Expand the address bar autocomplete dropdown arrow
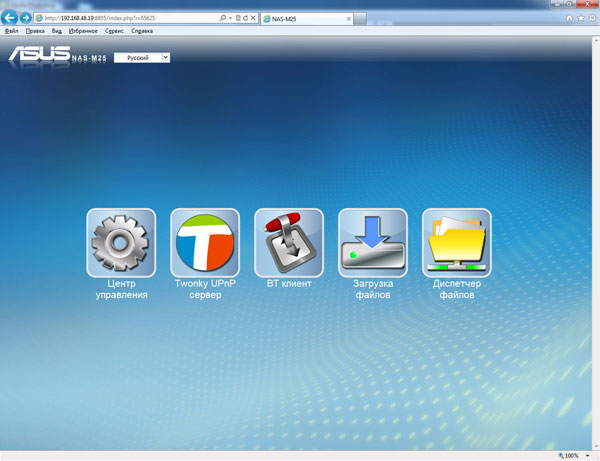 [230, 18]
